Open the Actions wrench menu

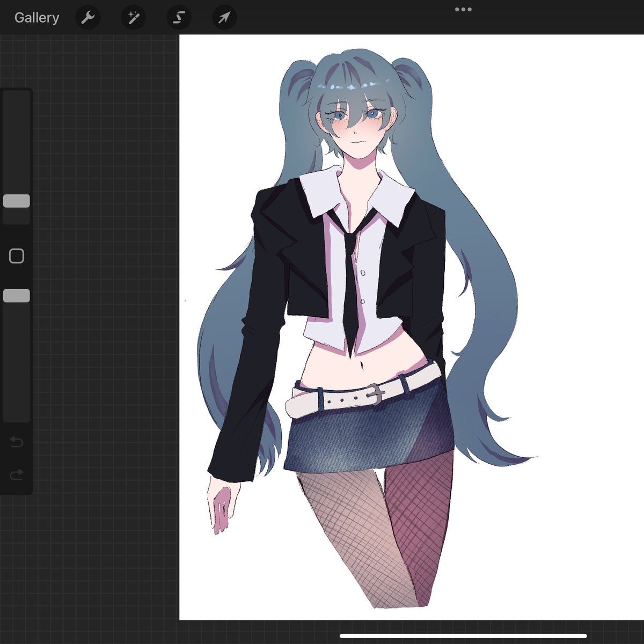pyautogui.click(x=87, y=18)
